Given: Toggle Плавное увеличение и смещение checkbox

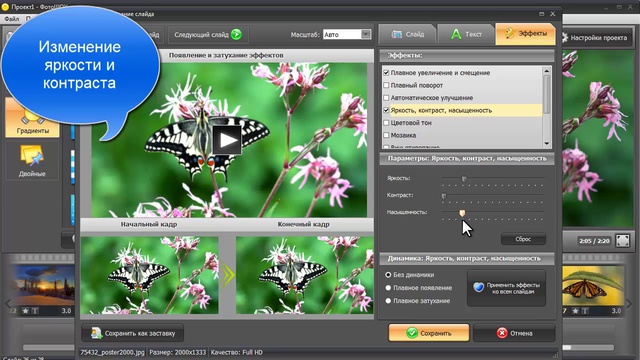Looking at the screenshot, I should point(386,73).
